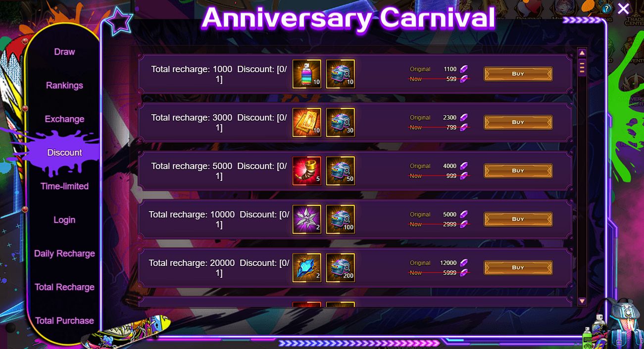Viewport: 644px width, 349px height.
Task: Buy the 5000 total recharge discount pack
Action: (518, 171)
